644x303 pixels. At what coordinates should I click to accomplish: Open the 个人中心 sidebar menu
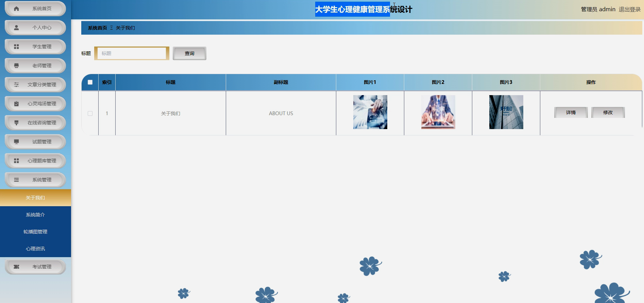[x=35, y=28]
